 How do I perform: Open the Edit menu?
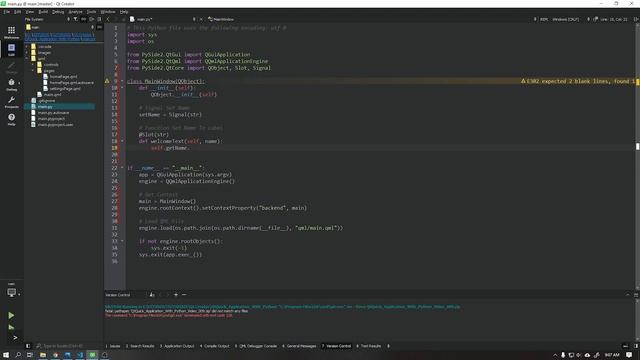point(18,12)
